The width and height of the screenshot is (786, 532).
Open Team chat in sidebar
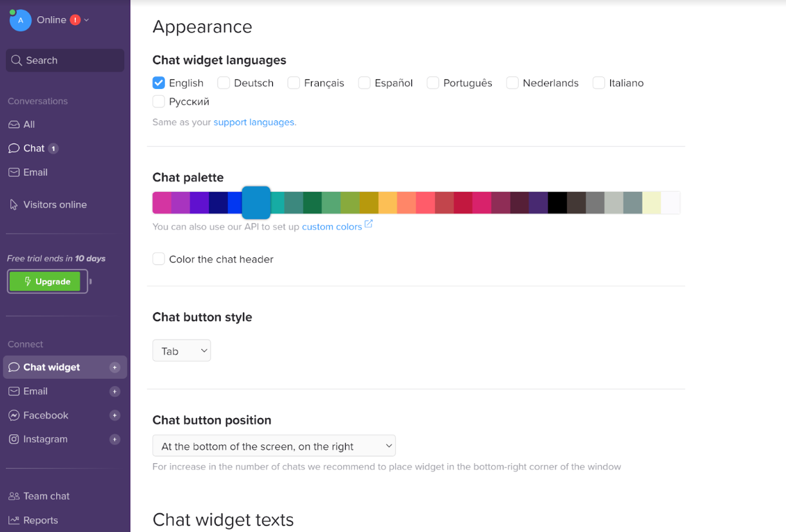pos(46,496)
